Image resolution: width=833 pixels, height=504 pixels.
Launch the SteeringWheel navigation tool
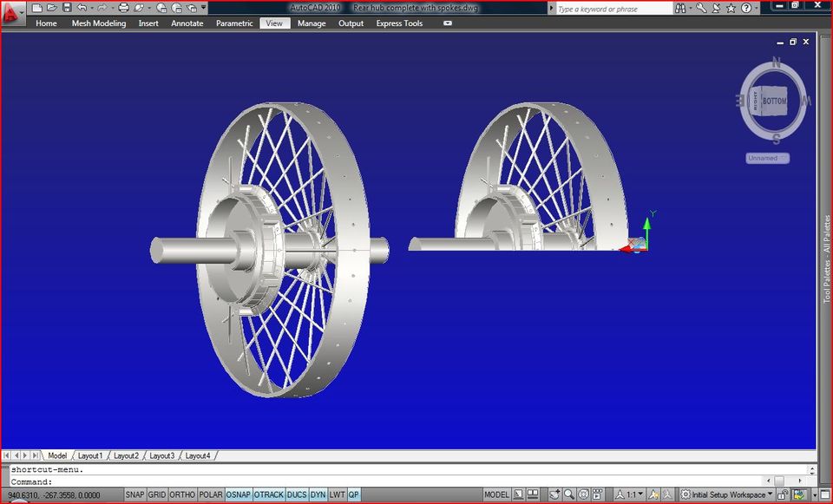(584, 494)
